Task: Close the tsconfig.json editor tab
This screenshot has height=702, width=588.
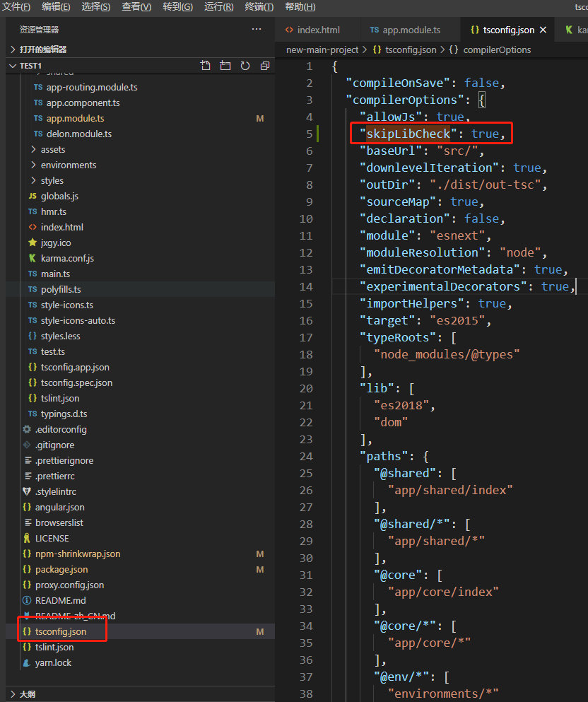Action: [543, 30]
